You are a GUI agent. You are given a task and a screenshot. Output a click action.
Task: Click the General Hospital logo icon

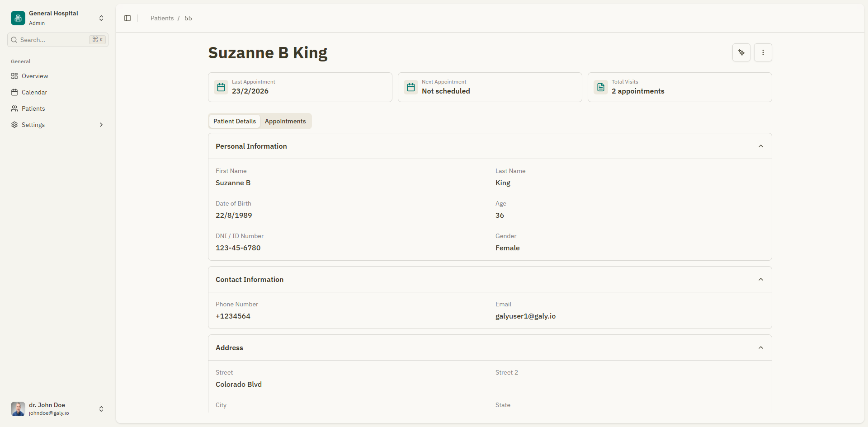tap(17, 18)
